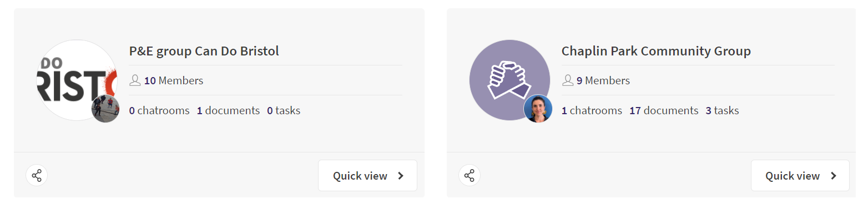868x209 pixels.
Task: Open the 1 documents in Can Do Bristol
Action: [x=228, y=110]
